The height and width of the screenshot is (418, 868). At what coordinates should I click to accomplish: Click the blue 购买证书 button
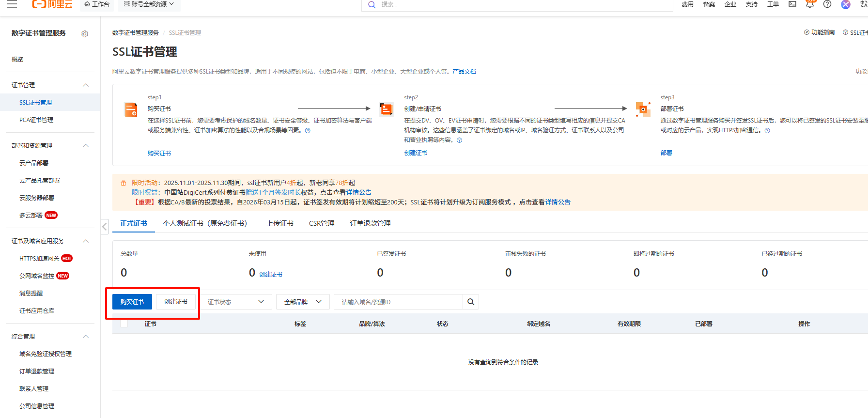(132, 302)
